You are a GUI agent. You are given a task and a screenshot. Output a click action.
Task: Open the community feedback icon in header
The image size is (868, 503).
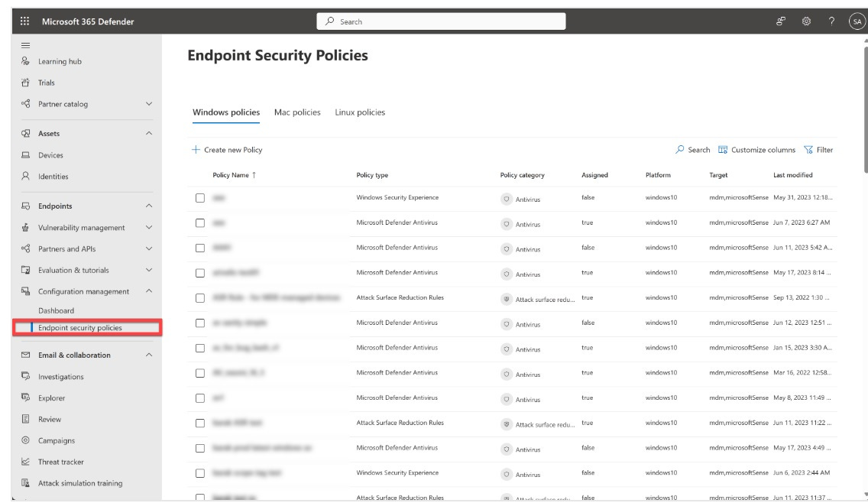781,21
